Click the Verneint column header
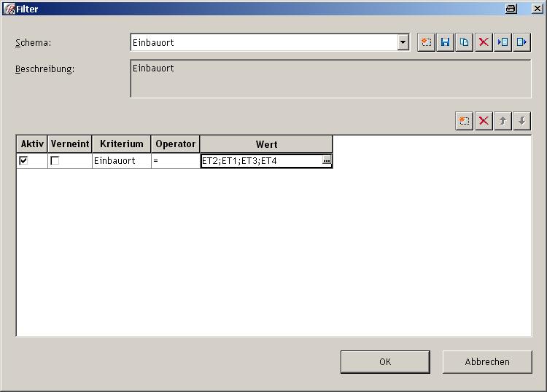 tap(70, 144)
